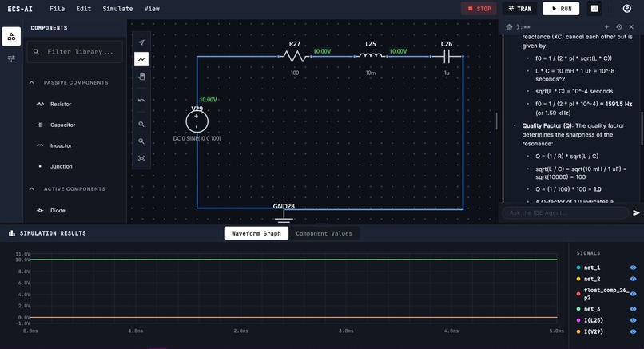Toggle visibility of I(L25) signal
Image resolution: width=644 pixels, height=349 pixels.
[x=633, y=320]
